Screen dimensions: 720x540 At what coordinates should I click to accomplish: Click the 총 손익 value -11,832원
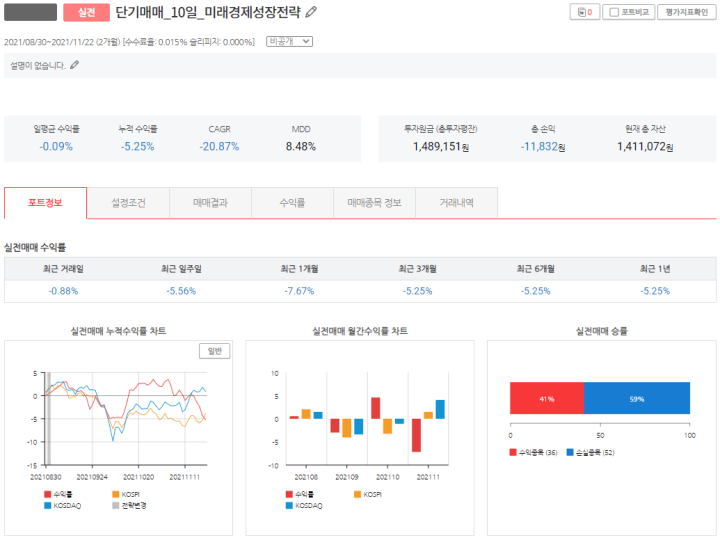click(x=543, y=146)
